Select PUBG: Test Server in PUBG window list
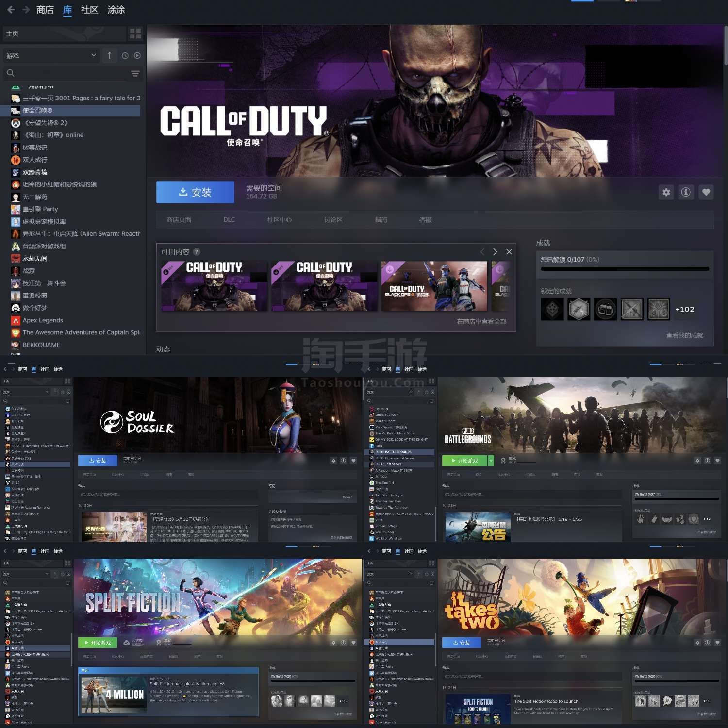Screen dimensions: 728x728 400,464
